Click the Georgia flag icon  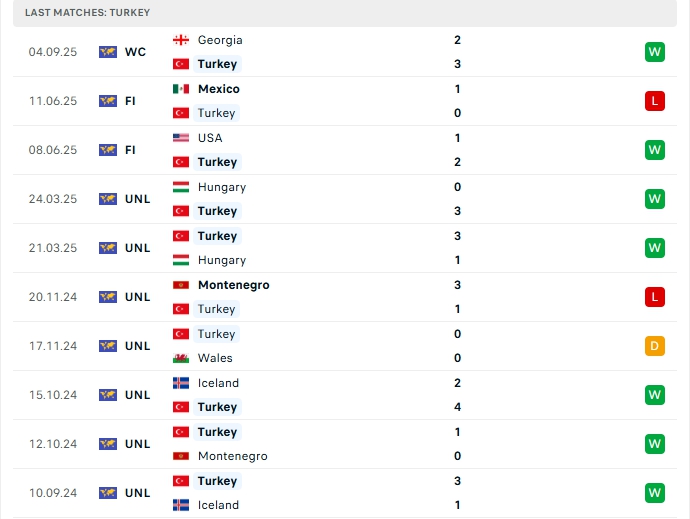click(181, 40)
